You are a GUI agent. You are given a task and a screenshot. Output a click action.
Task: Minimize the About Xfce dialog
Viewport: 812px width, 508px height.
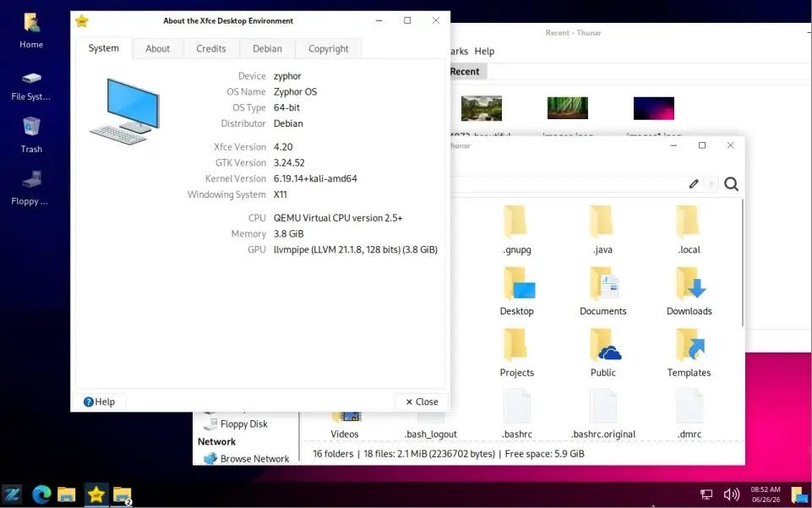coord(379,21)
